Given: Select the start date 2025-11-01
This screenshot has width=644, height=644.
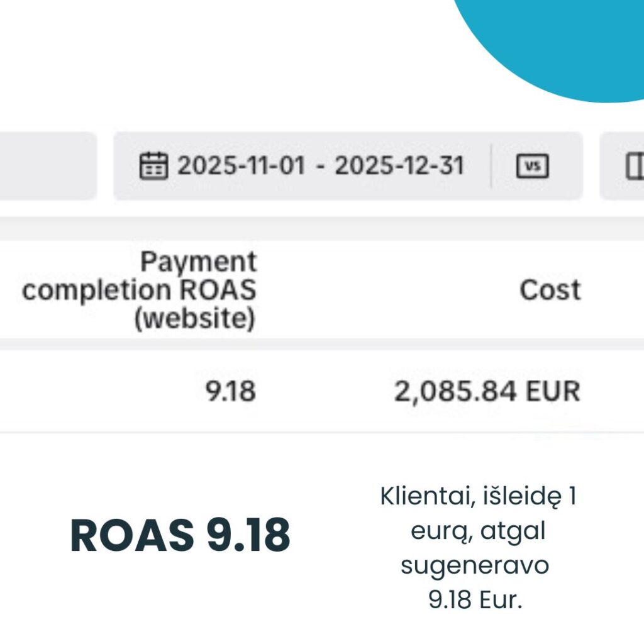Looking at the screenshot, I should click(x=241, y=166).
